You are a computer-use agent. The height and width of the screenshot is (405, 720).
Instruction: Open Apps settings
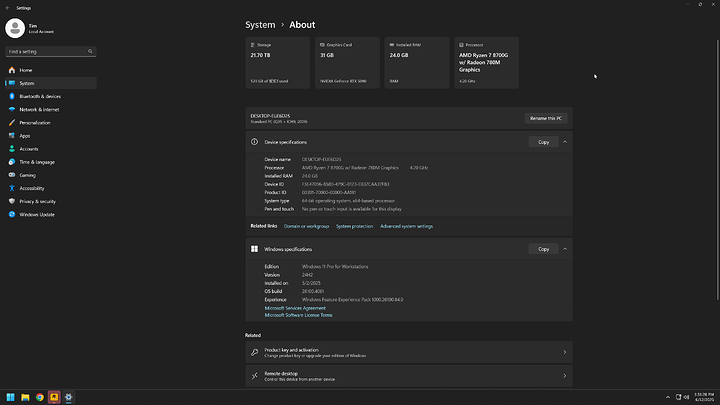click(x=51, y=136)
